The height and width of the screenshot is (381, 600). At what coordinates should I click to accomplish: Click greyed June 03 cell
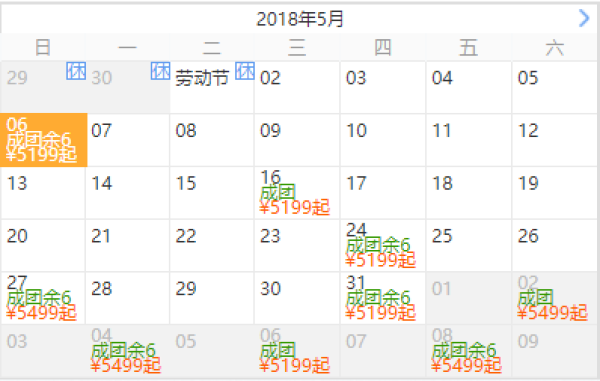[43, 351]
